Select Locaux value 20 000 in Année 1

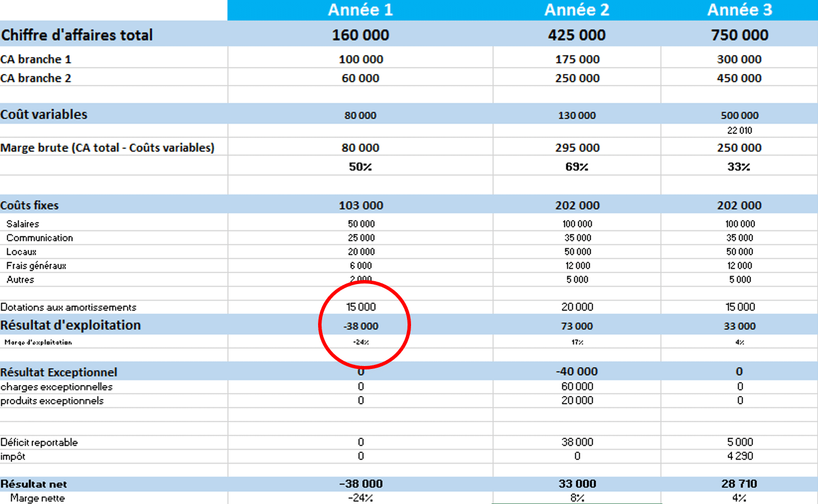361,252
